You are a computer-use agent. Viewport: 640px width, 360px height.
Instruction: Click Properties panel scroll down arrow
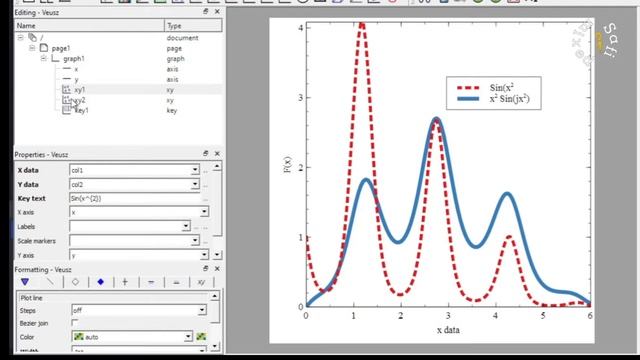tap(217, 255)
